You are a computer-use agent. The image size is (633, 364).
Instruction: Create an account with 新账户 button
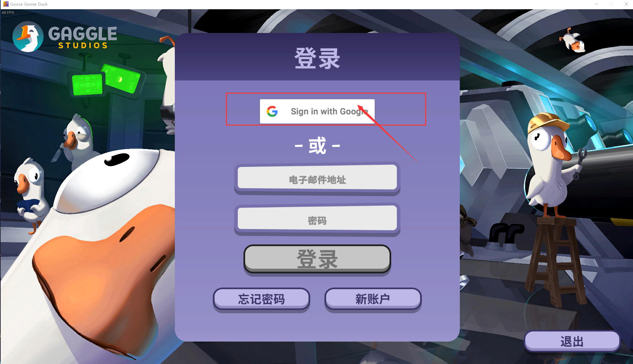pyautogui.click(x=373, y=299)
